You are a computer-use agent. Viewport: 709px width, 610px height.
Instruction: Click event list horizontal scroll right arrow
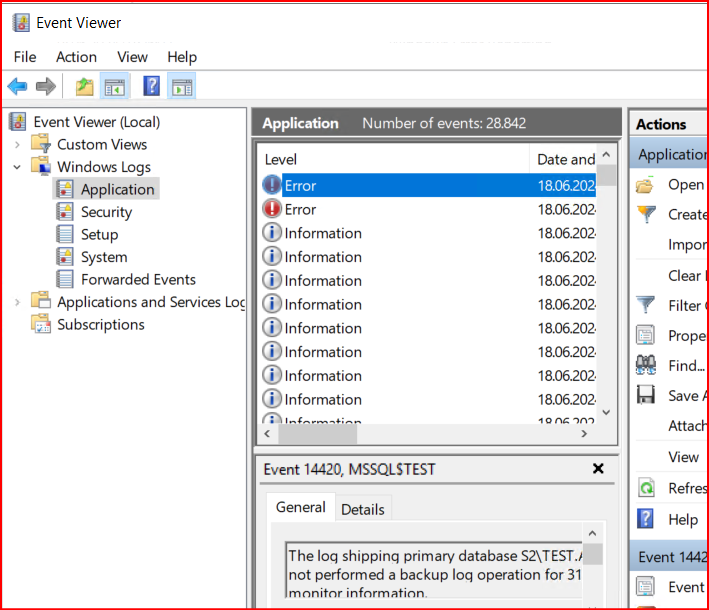click(584, 434)
